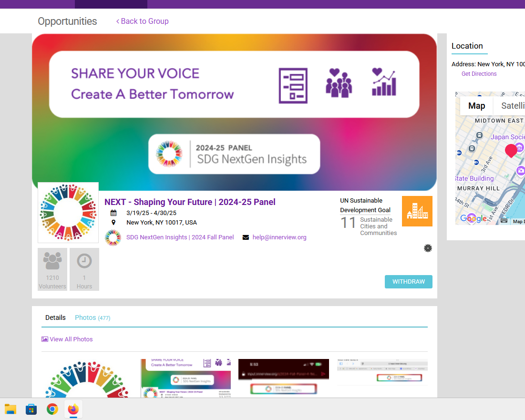Screen dimensions: 525x420
Task: Open the first SDG wheel photo thumbnail
Action: click(x=86, y=379)
